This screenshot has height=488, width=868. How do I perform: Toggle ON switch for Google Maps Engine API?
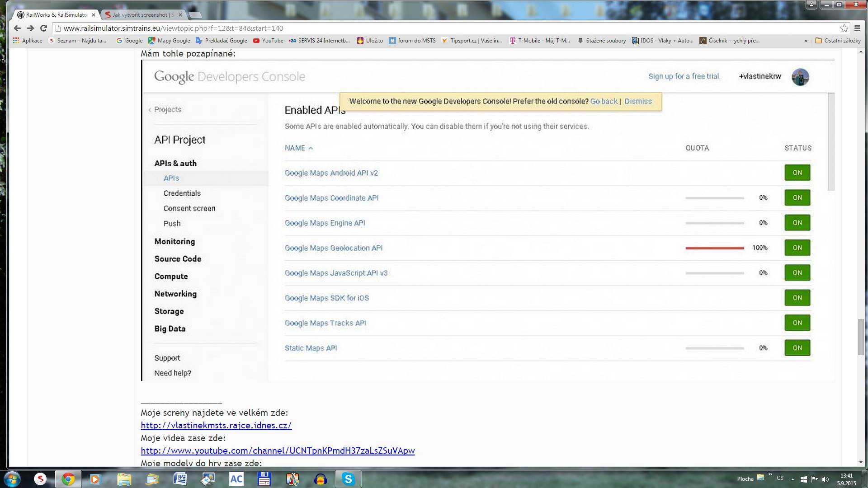click(797, 223)
